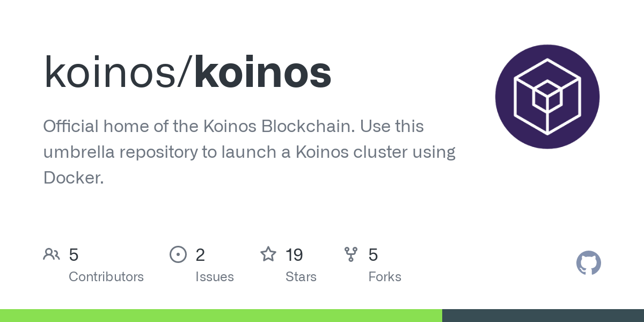This screenshot has width=644, height=322.
Task: Click the Forks branch icon
Action: click(x=351, y=254)
